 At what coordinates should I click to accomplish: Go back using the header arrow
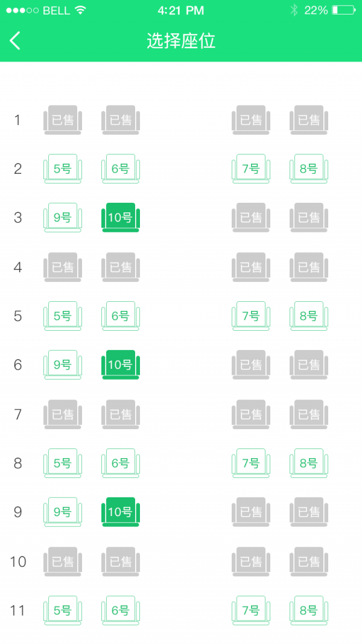pyautogui.click(x=15, y=40)
